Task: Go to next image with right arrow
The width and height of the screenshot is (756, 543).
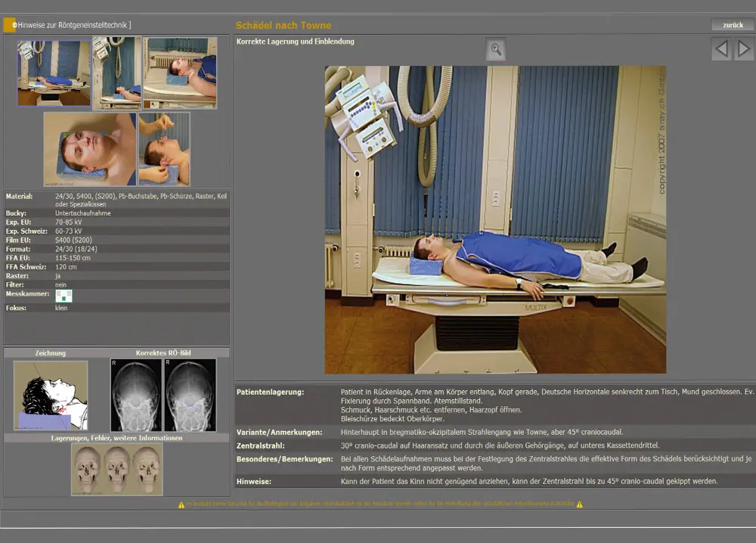Action: pos(744,49)
